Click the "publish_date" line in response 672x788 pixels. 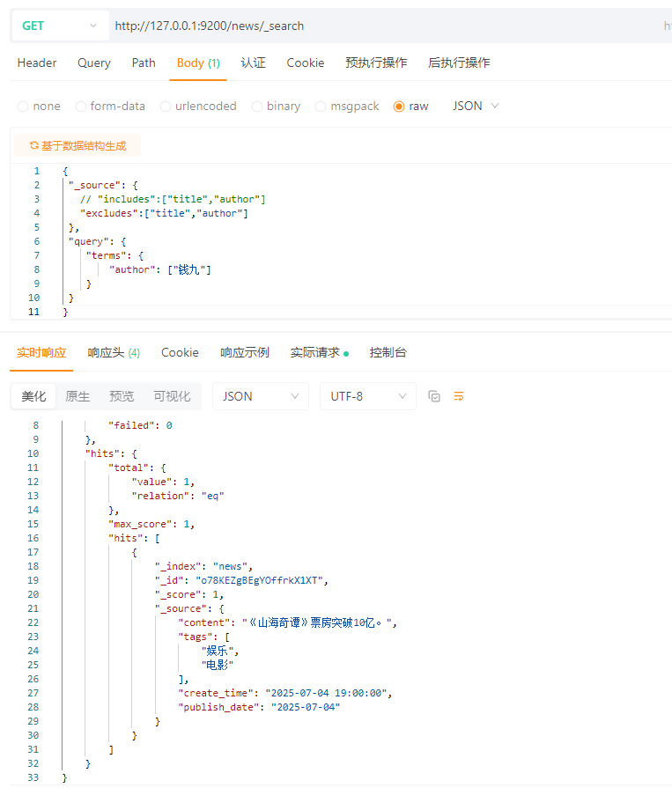[x=259, y=707]
